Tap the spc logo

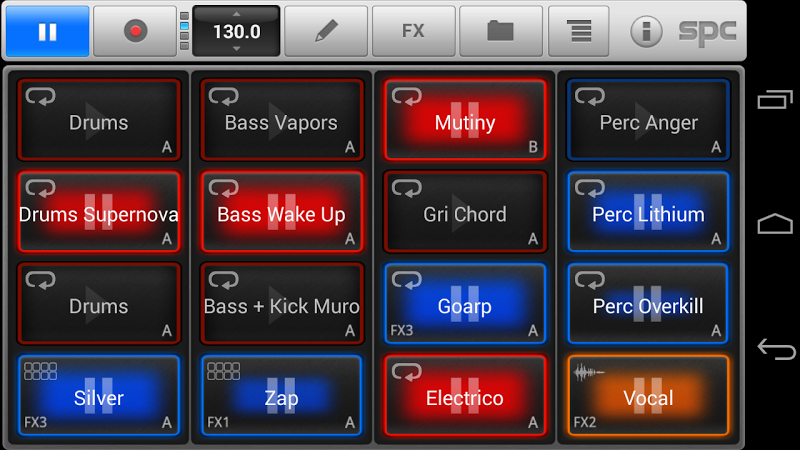coord(707,32)
